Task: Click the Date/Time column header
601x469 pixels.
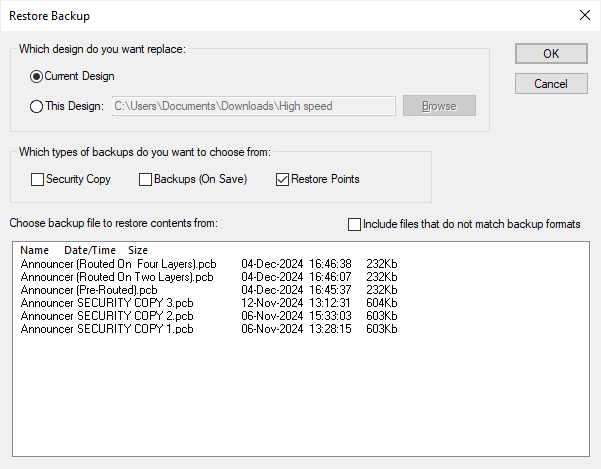Action: pos(90,250)
